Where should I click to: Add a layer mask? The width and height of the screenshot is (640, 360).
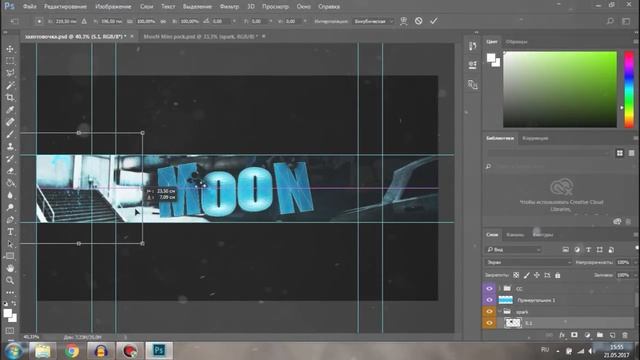point(574,335)
